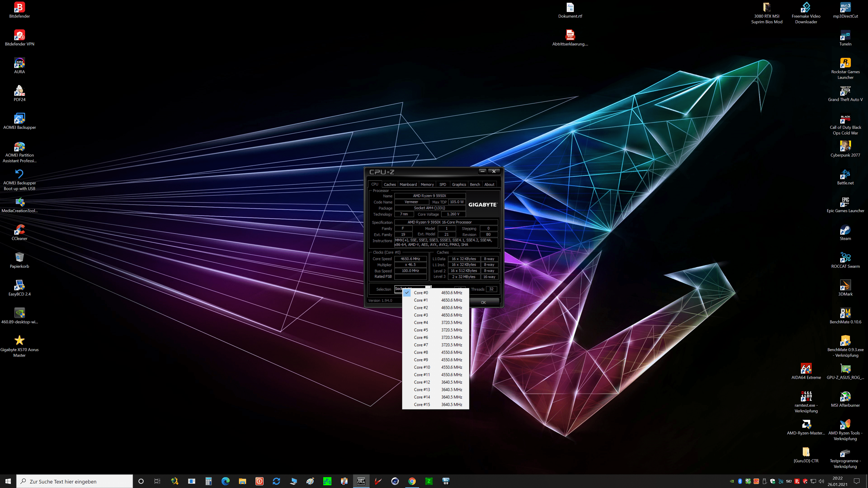
Task: Open the SPD tab in CPU-Z
Action: [x=443, y=184]
